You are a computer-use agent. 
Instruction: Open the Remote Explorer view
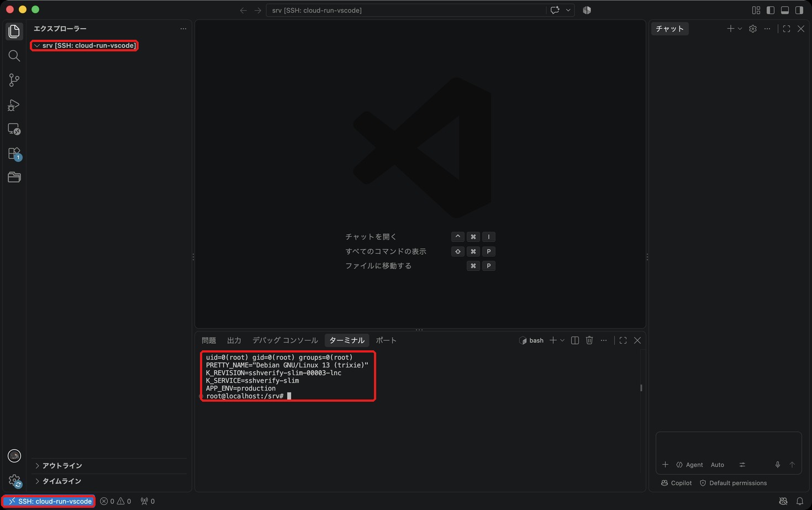point(14,129)
